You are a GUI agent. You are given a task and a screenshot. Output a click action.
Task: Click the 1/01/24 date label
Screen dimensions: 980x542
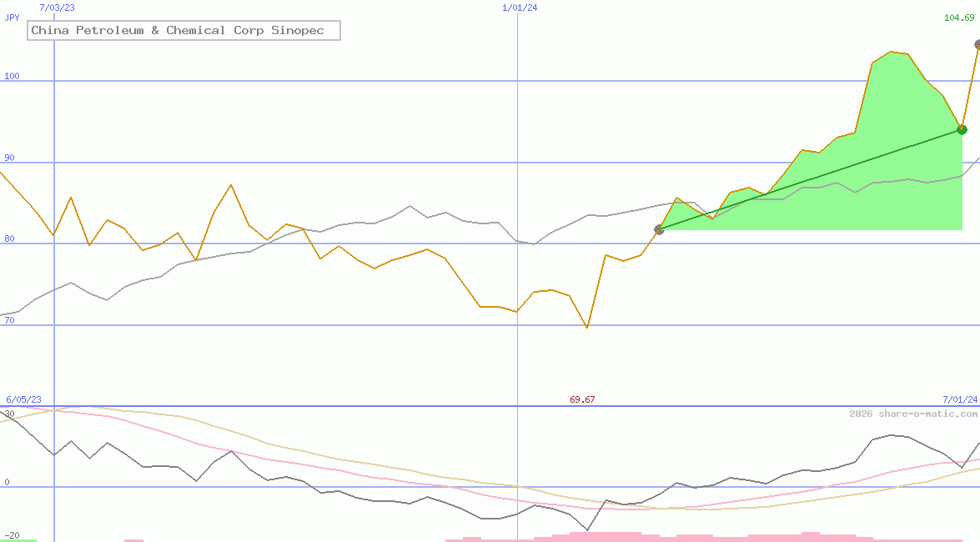pyautogui.click(x=520, y=8)
